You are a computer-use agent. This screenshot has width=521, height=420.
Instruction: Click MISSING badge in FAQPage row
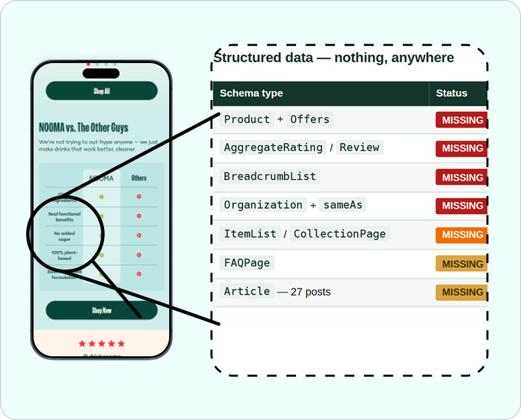click(x=461, y=264)
